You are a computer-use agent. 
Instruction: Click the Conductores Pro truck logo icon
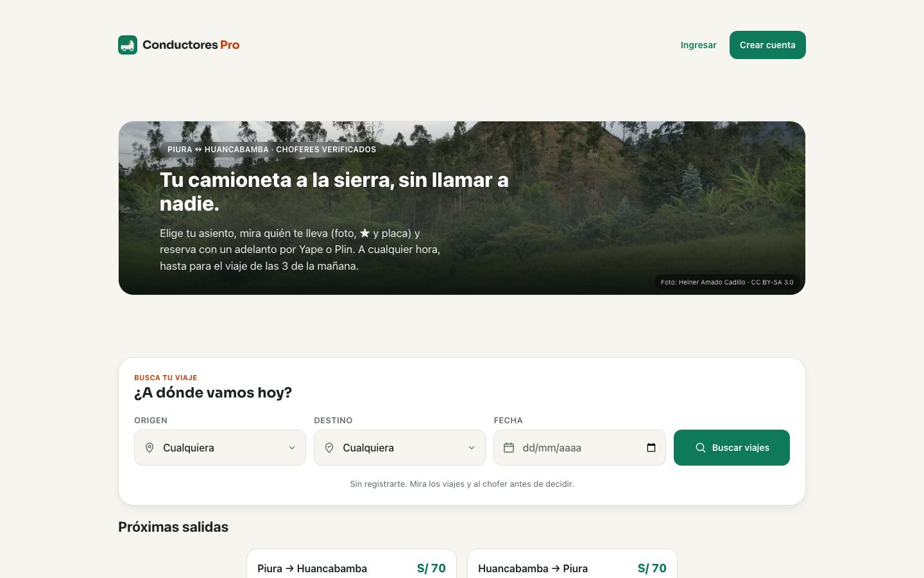128,45
